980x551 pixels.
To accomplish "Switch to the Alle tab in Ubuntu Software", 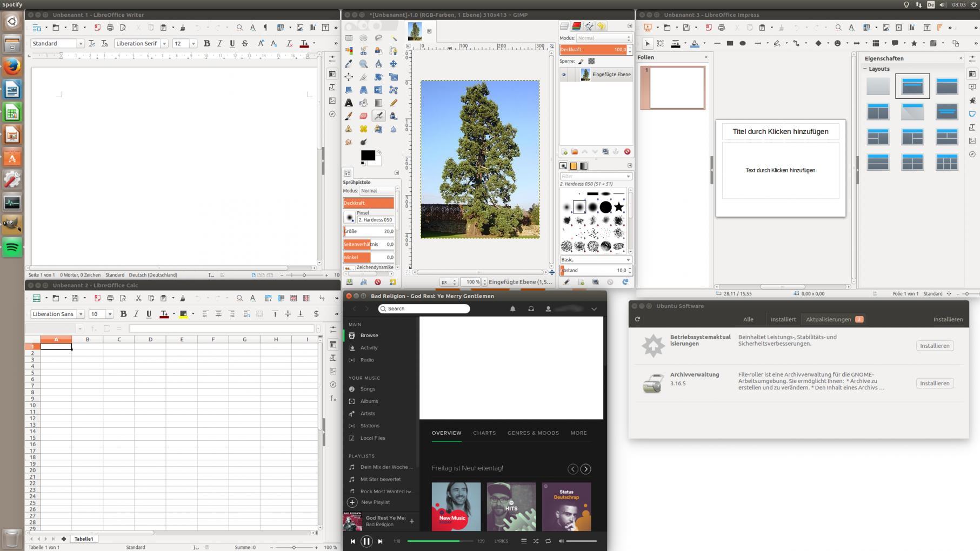I will pyautogui.click(x=748, y=319).
